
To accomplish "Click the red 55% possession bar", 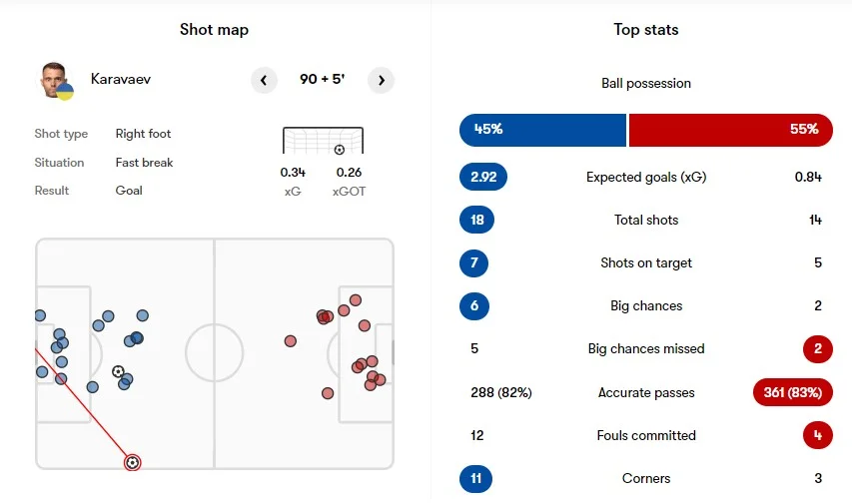I will tap(730, 130).
